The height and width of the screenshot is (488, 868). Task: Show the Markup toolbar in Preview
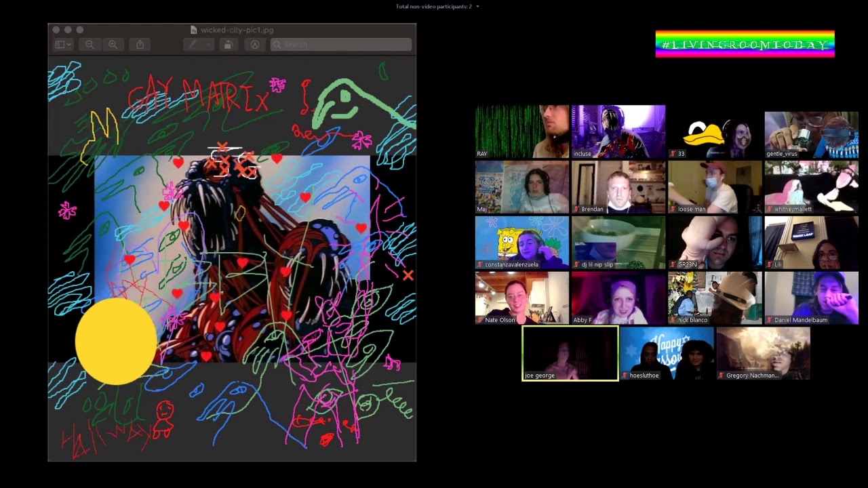point(255,45)
